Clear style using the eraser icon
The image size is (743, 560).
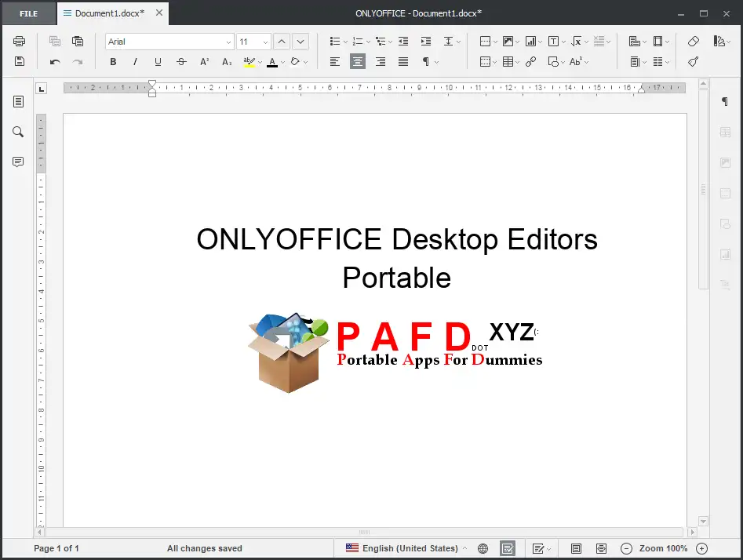pos(694,42)
